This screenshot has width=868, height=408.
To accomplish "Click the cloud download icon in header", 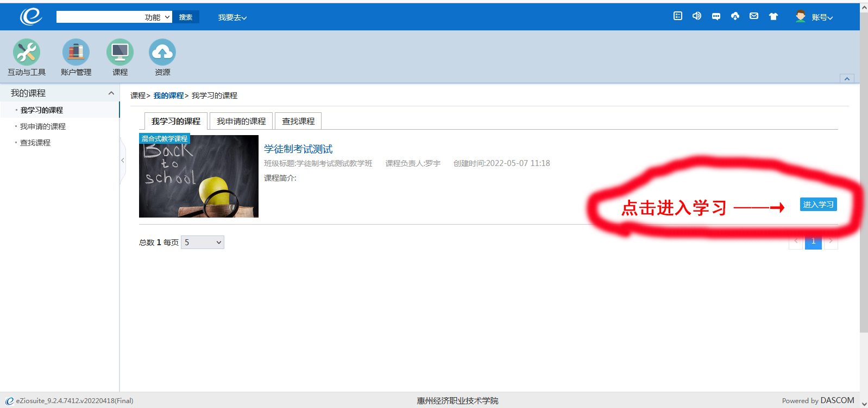I will coord(735,16).
